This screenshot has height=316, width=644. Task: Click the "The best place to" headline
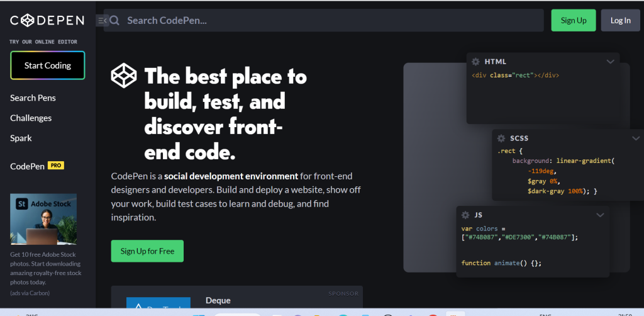(x=226, y=76)
